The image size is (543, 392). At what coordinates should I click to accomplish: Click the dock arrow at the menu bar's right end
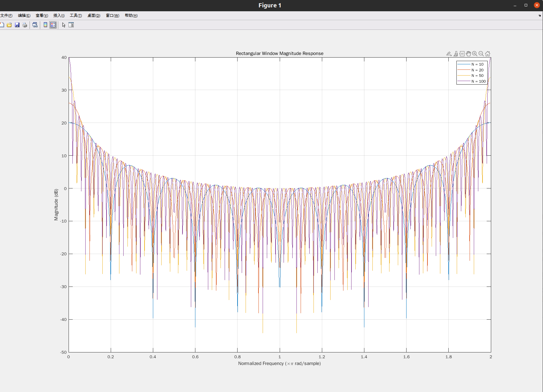[540, 15]
